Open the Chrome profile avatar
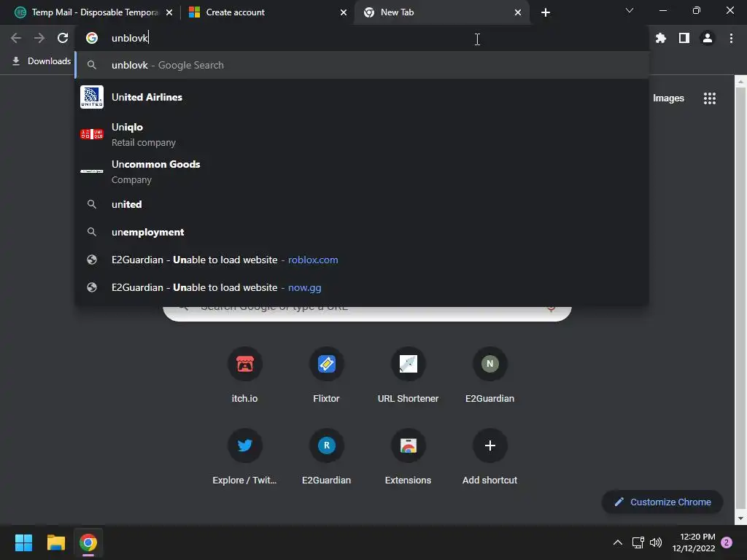The image size is (747, 560). 708,38
